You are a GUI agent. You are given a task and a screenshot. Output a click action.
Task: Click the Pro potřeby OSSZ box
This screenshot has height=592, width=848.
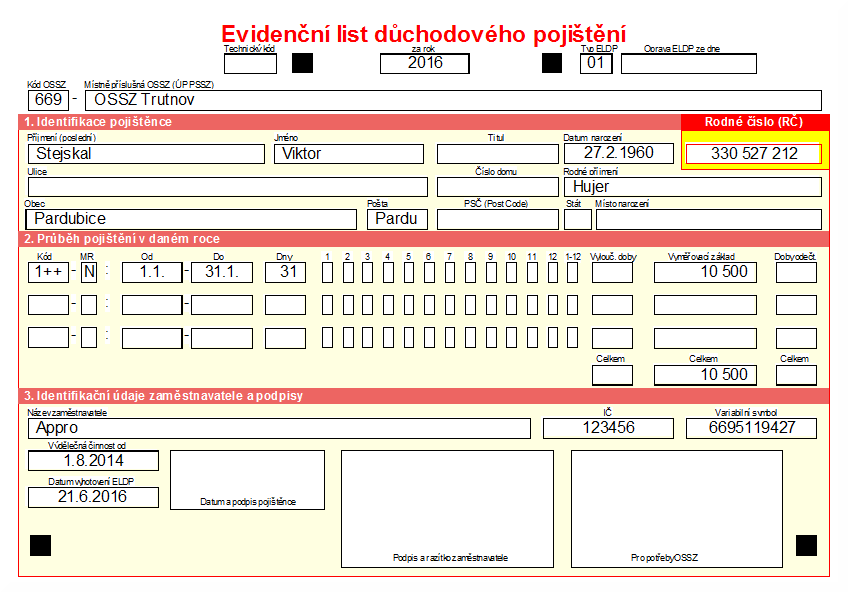[x=677, y=509]
